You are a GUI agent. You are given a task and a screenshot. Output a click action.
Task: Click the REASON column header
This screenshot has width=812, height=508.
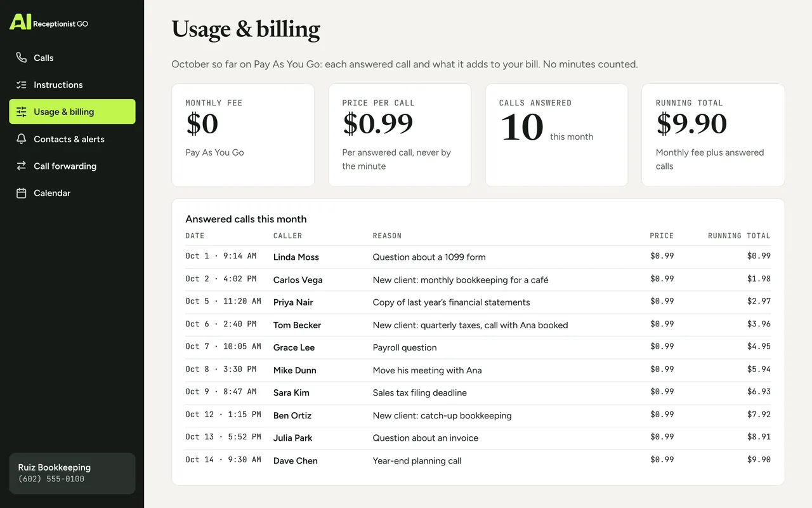[x=387, y=236]
